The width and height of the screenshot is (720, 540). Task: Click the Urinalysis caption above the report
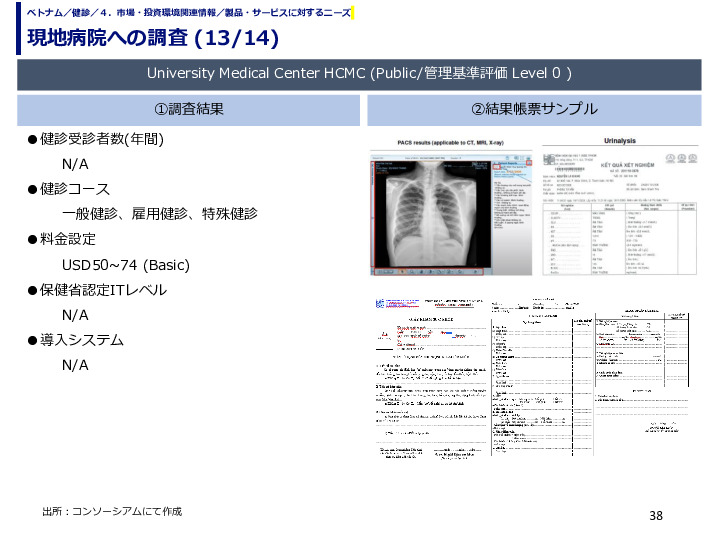(620, 141)
